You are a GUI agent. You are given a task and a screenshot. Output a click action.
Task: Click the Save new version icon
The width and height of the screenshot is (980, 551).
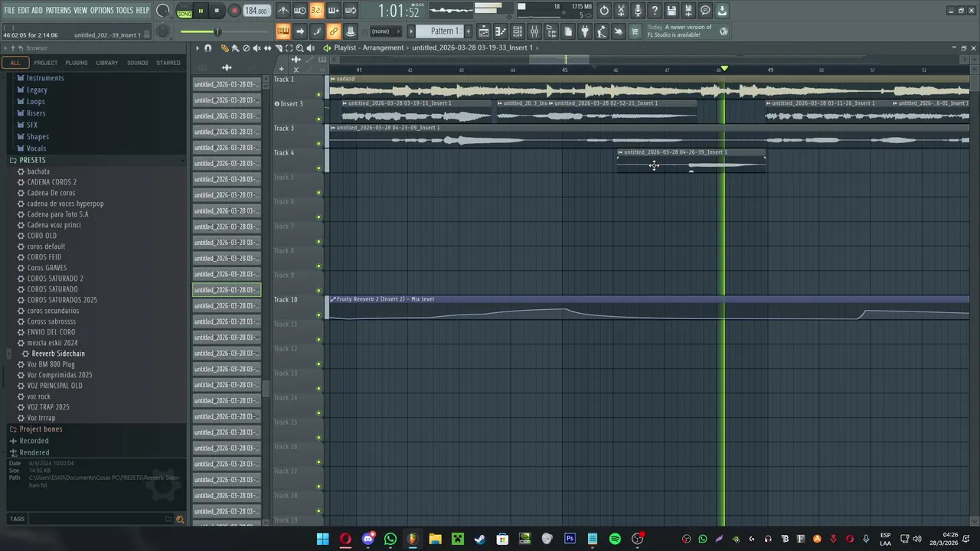(688, 11)
